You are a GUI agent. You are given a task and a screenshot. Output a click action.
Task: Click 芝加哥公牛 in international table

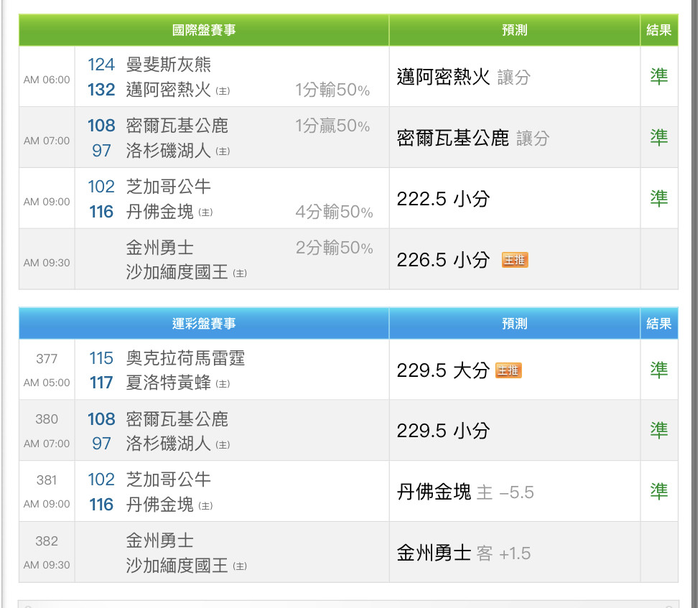coord(168,187)
